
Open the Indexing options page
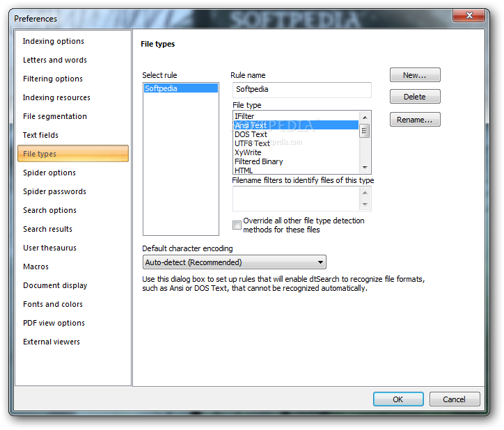coord(54,41)
